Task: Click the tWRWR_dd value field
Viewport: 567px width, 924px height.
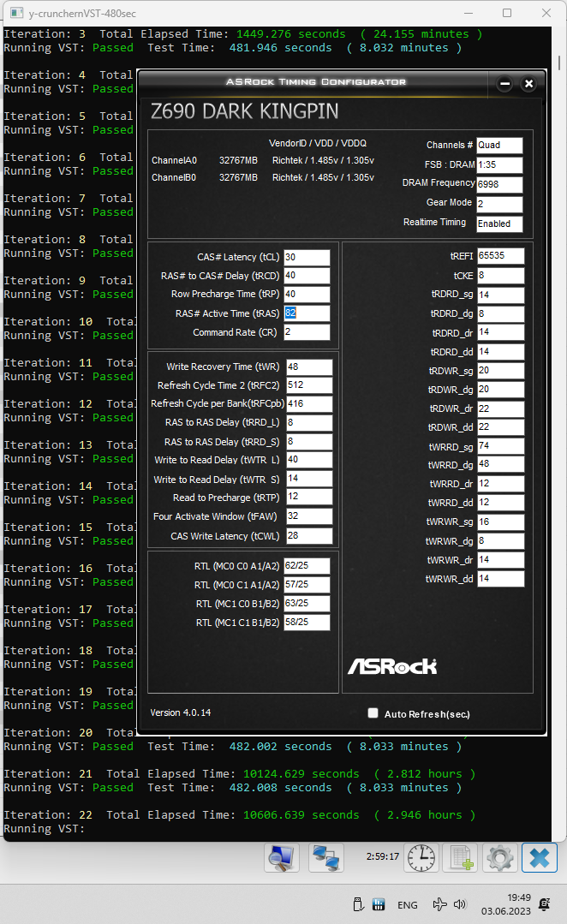Action: tap(500, 579)
